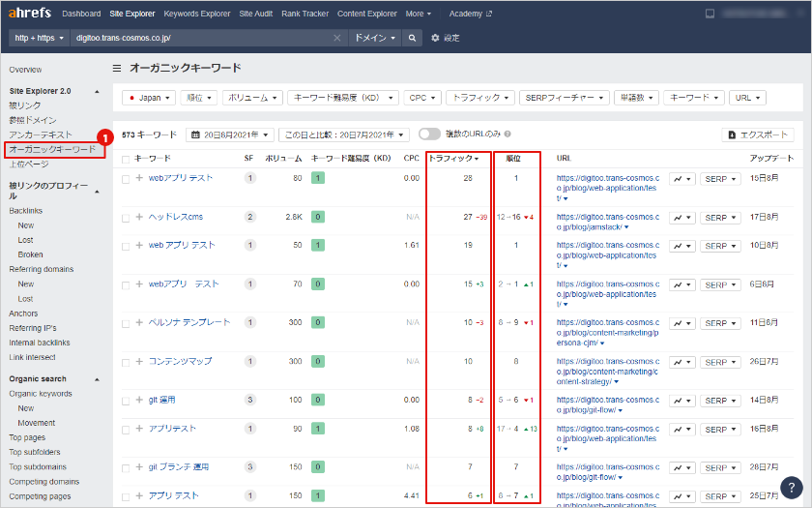Open the jamstack URL link for ヘッドレスcms
Screen dimensions: 812x508
[x=607, y=222]
